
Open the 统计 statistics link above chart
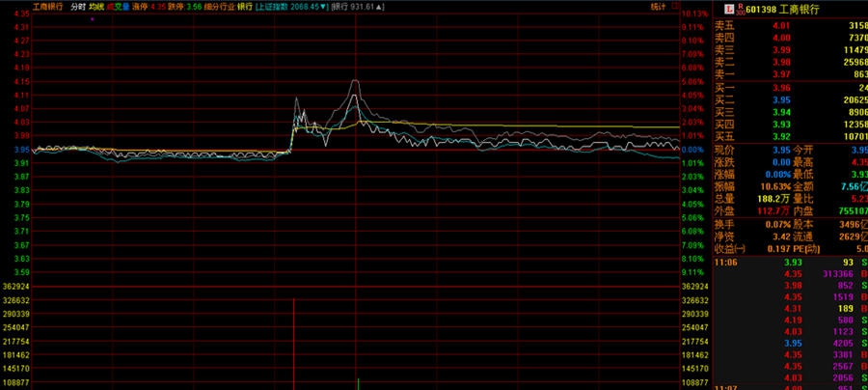[x=658, y=7]
